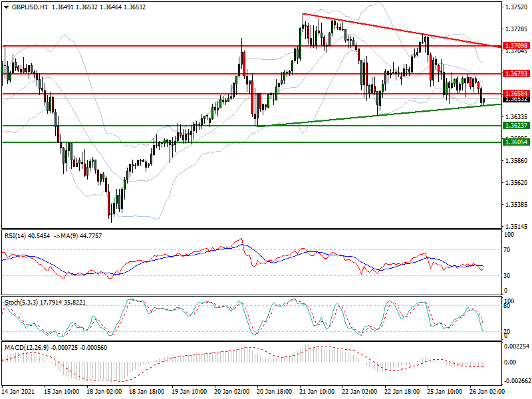Click the 26 Jan 02:00 time label

[487, 391]
